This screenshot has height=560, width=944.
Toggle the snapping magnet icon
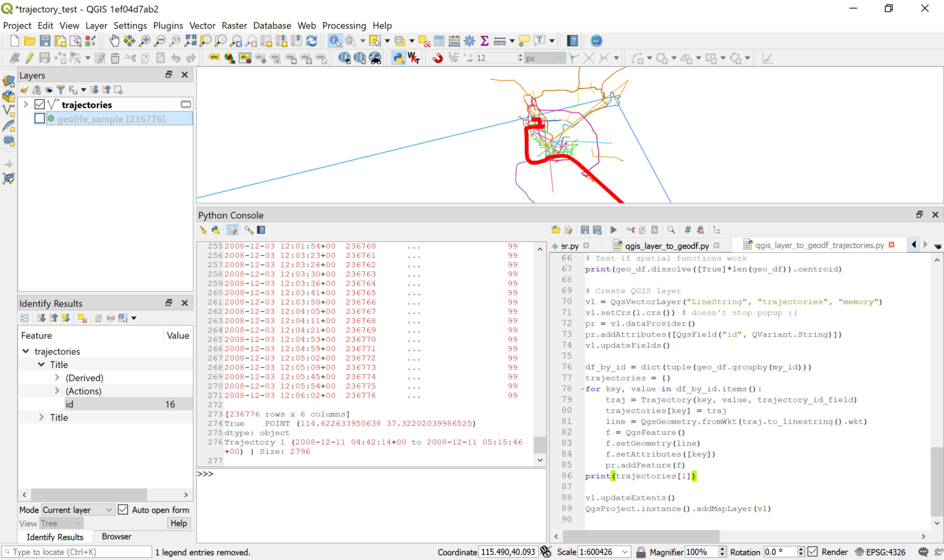click(x=438, y=58)
